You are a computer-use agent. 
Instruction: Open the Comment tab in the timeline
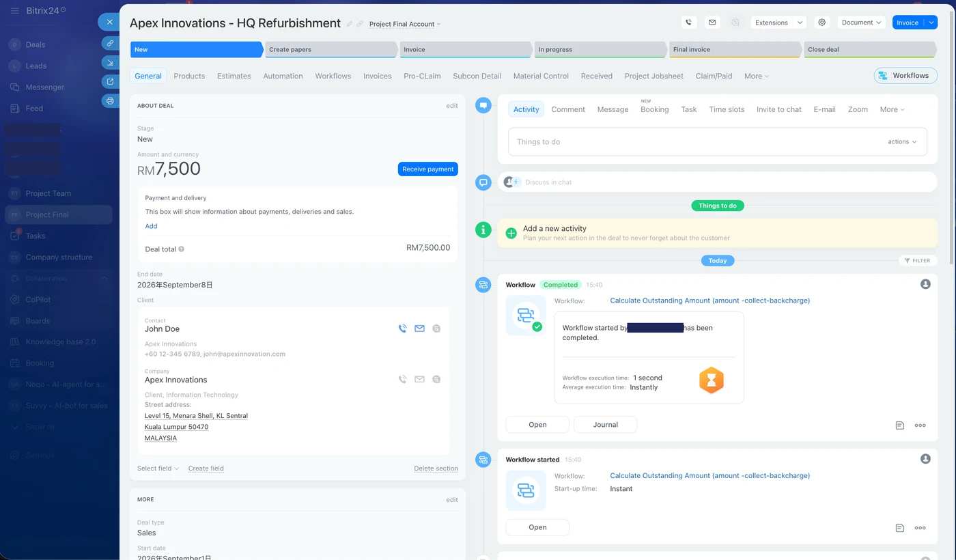click(568, 109)
